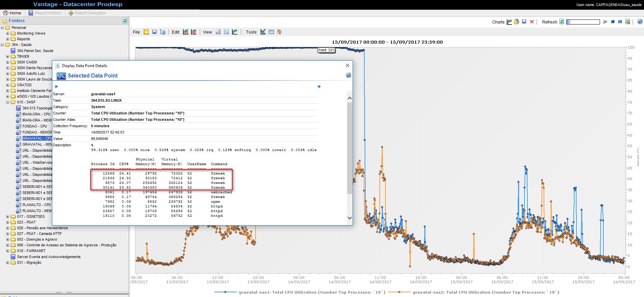Expand the 018 - FARMANET folder

tap(8, 251)
